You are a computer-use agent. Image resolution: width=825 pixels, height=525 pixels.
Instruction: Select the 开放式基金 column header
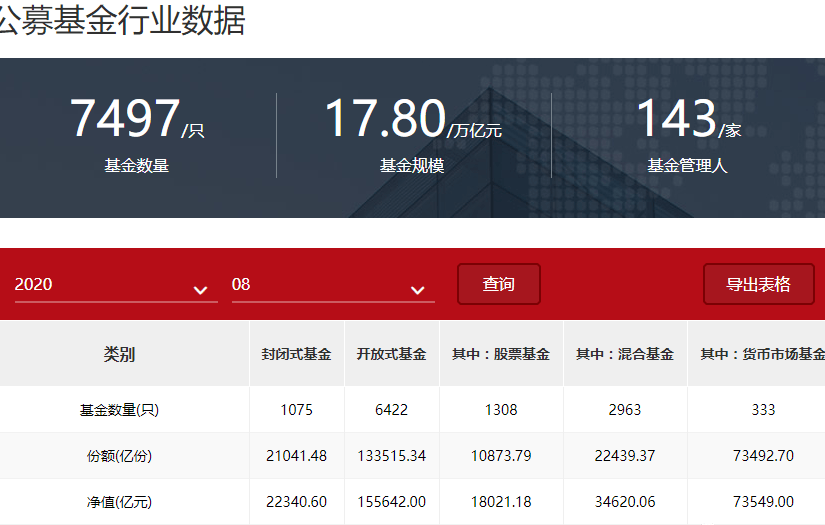pyautogui.click(x=391, y=354)
